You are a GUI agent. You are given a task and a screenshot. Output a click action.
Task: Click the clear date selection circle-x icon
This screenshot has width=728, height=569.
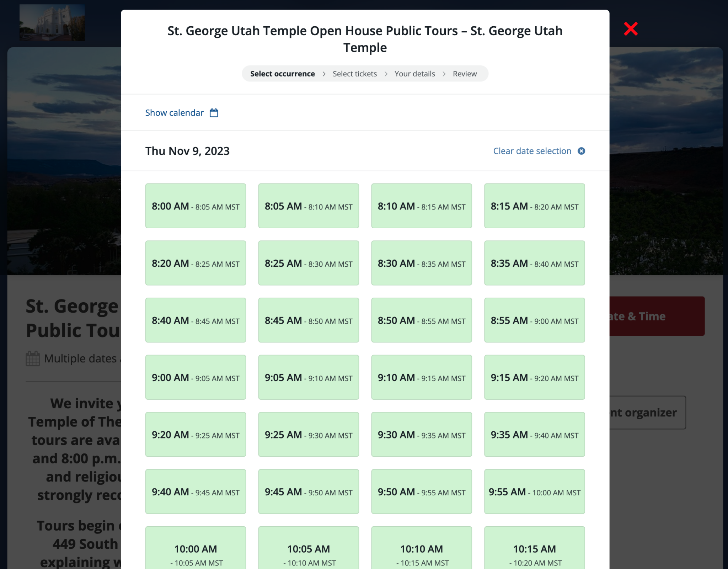pos(581,151)
